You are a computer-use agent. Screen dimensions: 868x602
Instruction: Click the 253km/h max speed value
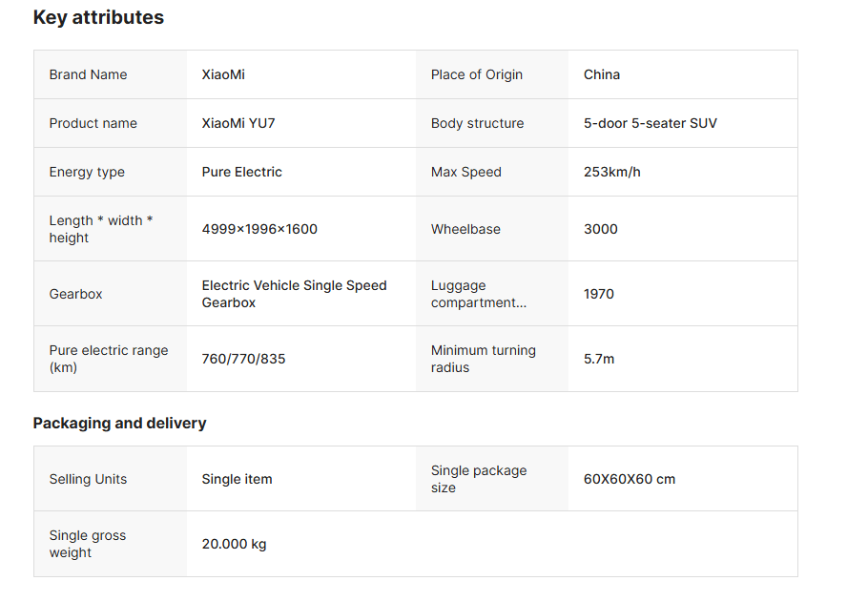pyautogui.click(x=612, y=172)
